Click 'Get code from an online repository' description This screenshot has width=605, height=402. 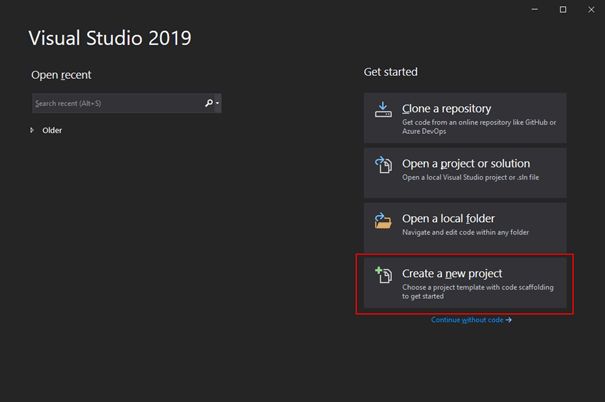479,127
